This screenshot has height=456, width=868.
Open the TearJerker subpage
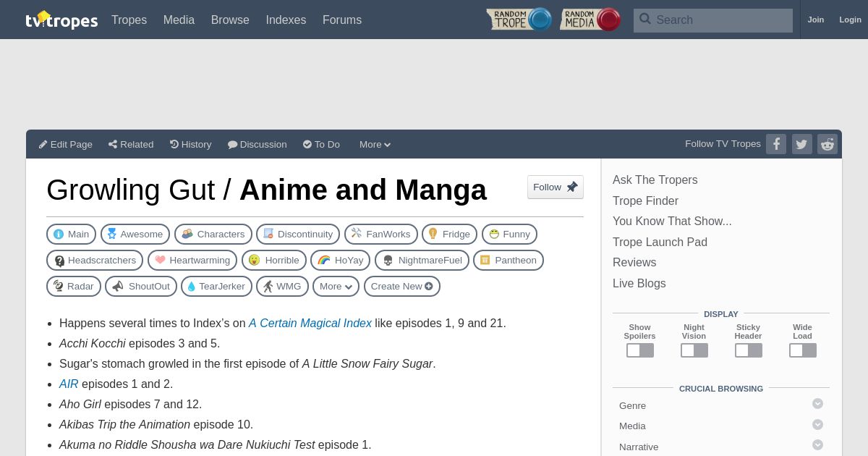pos(216,287)
